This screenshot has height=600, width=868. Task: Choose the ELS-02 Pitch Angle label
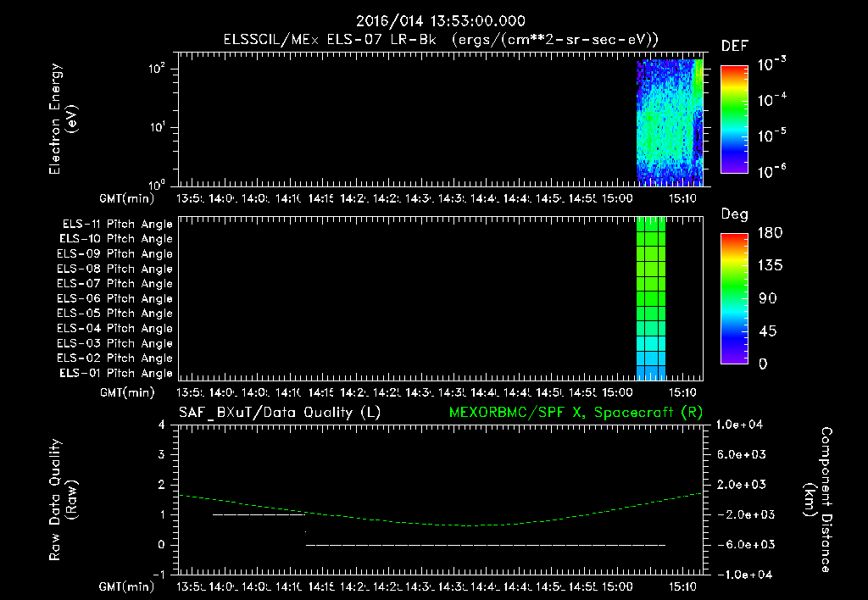point(115,358)
